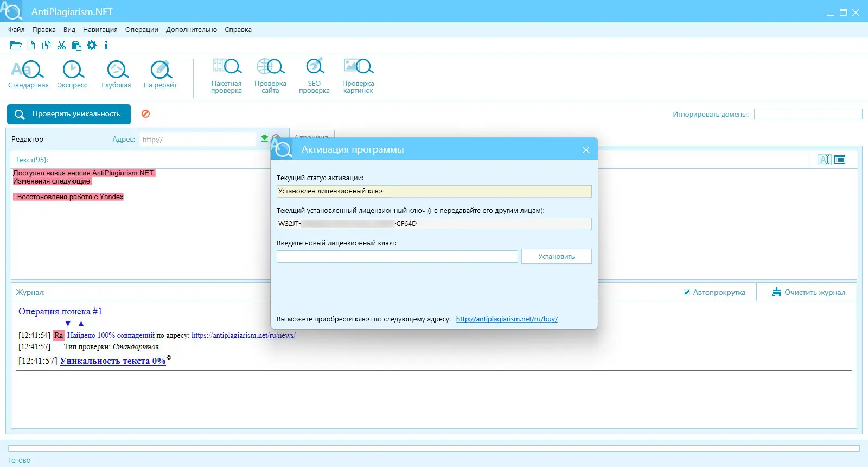The image size is (868, 467).
Task: Open the Справка menu
Action: 238,30
